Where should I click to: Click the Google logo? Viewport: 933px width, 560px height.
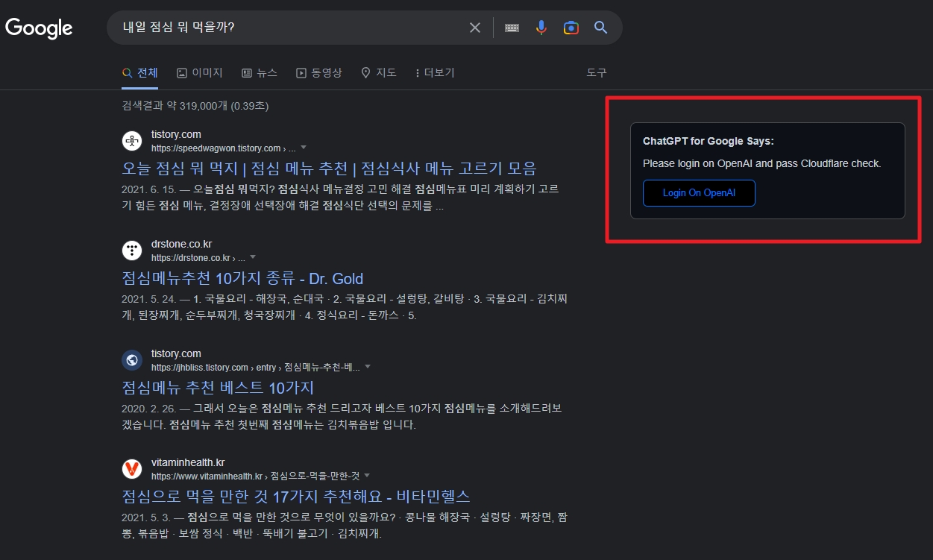[x=39, y=28]
